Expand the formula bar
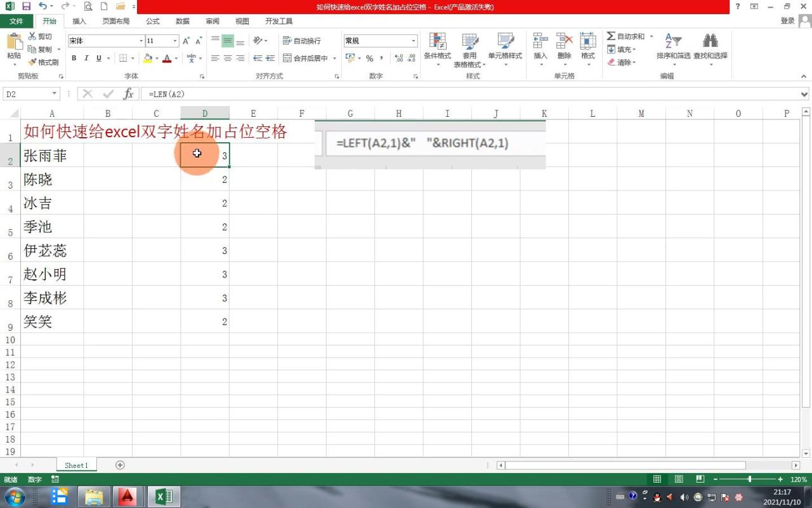This screenshot has height=508, width=812. [804, 94]
